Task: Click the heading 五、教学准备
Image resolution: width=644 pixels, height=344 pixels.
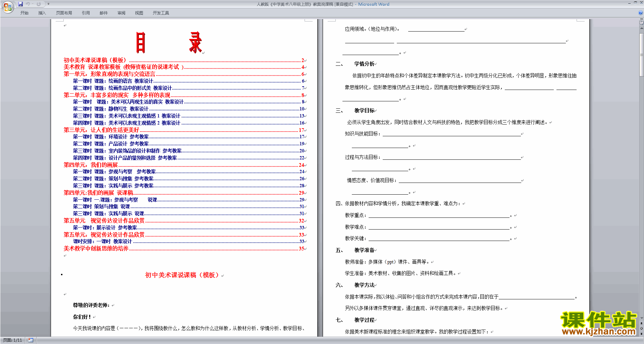Action: 355,250
